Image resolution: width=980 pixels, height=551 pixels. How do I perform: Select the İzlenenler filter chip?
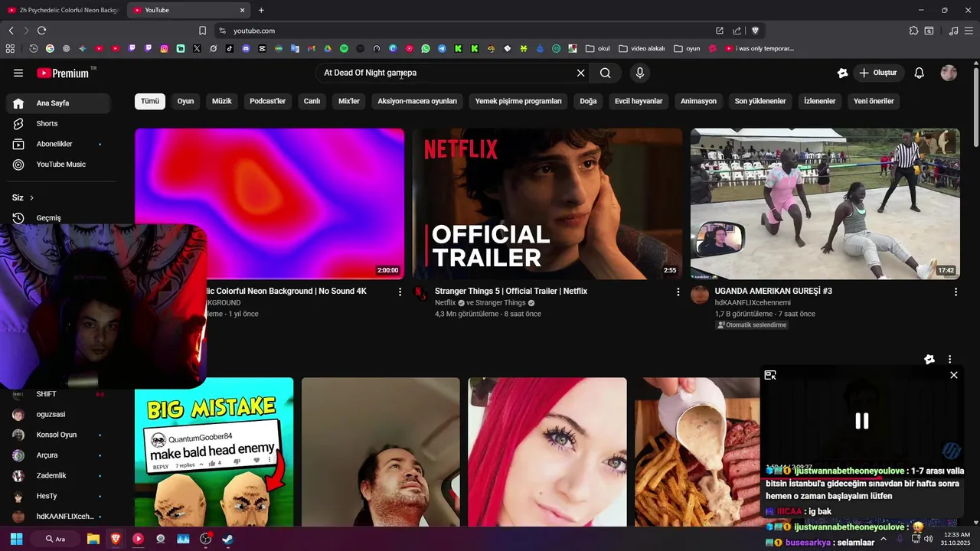pos(819,101)
